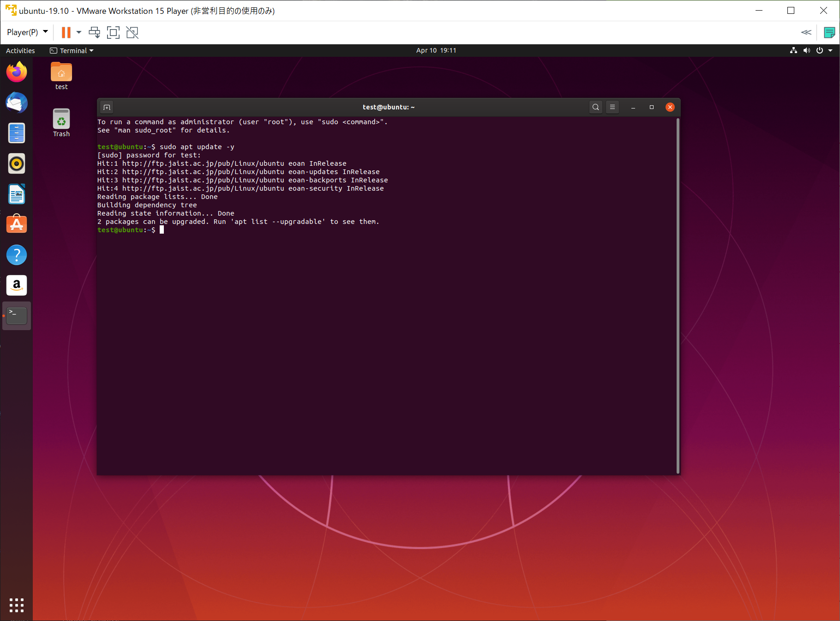The image size is (840, 621).
Task: Open the VMware notes message icon
Action: point(829,32)
